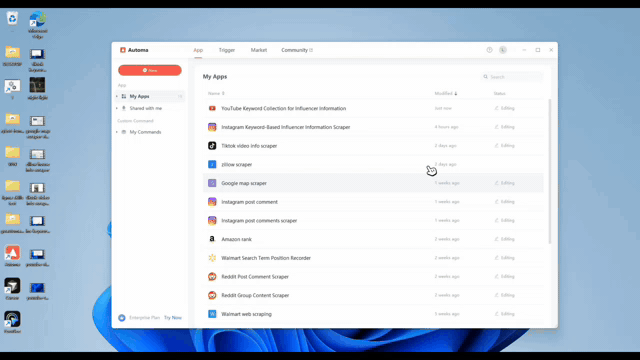640x360 pixels.
Task: Click the Amazon rank icon
Action: 212,239
